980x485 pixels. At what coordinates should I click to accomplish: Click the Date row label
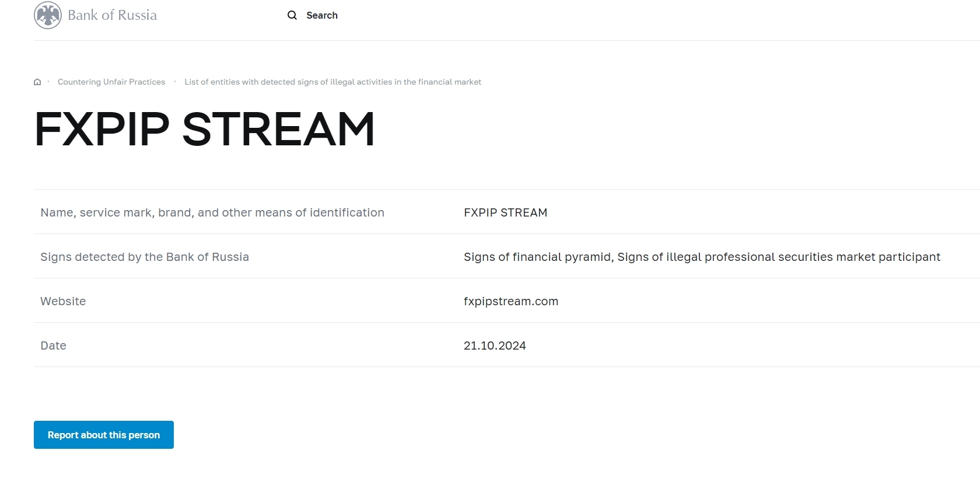[x=53, y=346]
